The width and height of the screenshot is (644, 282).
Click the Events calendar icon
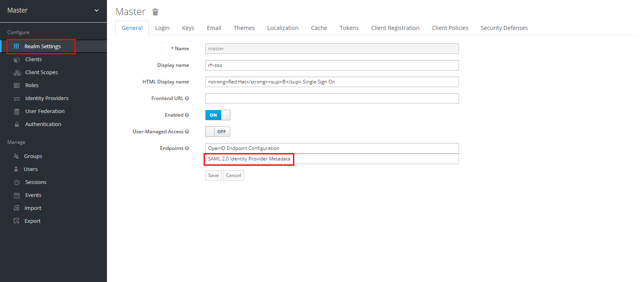pyautogui.click(x=17, y=195)
